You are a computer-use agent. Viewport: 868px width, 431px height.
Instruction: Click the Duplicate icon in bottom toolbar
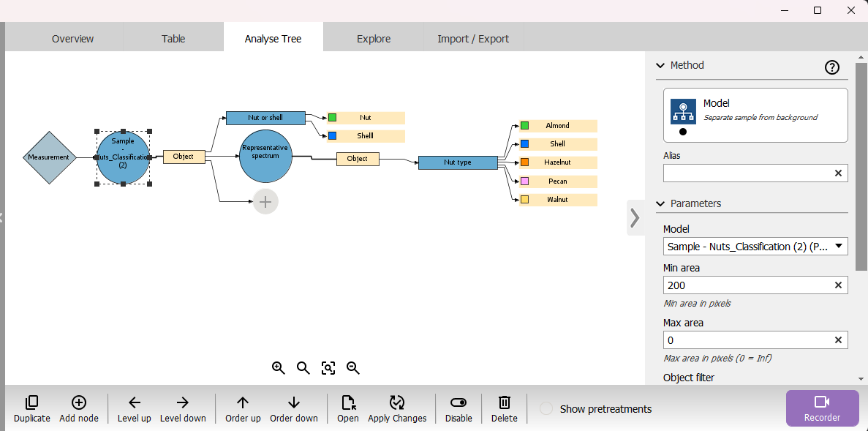(31, 402)
